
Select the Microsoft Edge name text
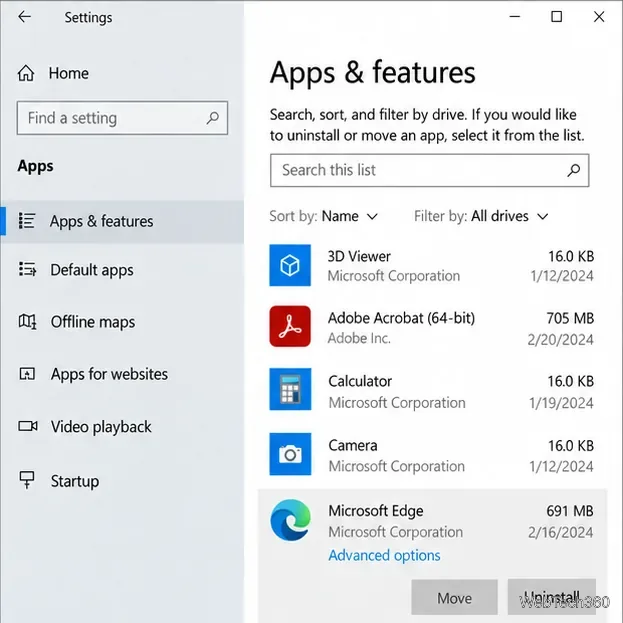tap(376, 511)
